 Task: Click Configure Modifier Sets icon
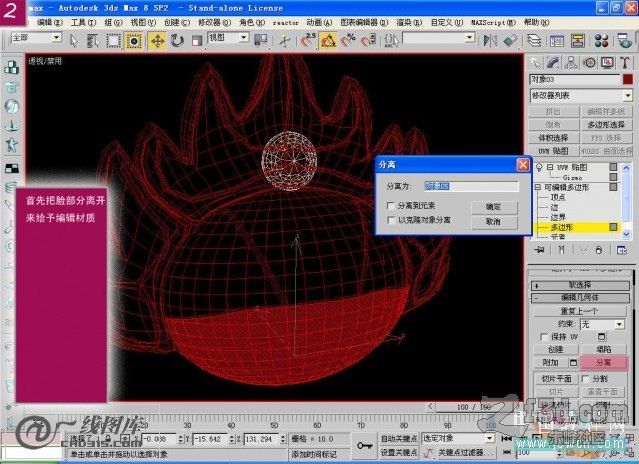pos(622,250)
